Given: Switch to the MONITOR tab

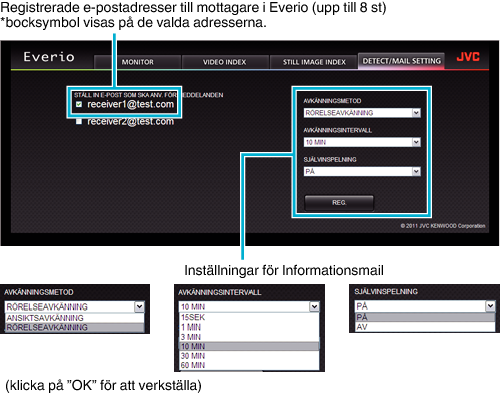Looking at the screenshot, I should pos(137,62).
